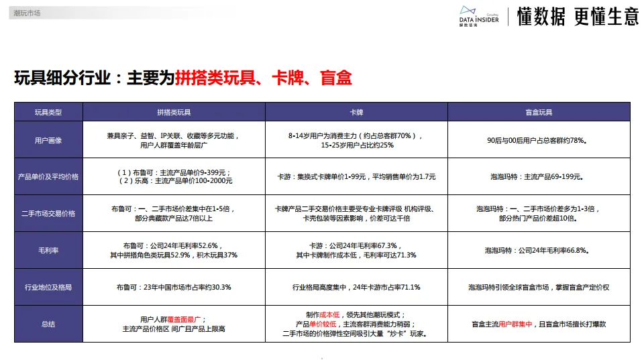
Task: Select cell 卡牌产品二手交易价格主要受专业卡牌评级
Action: [x=356, y=213]
